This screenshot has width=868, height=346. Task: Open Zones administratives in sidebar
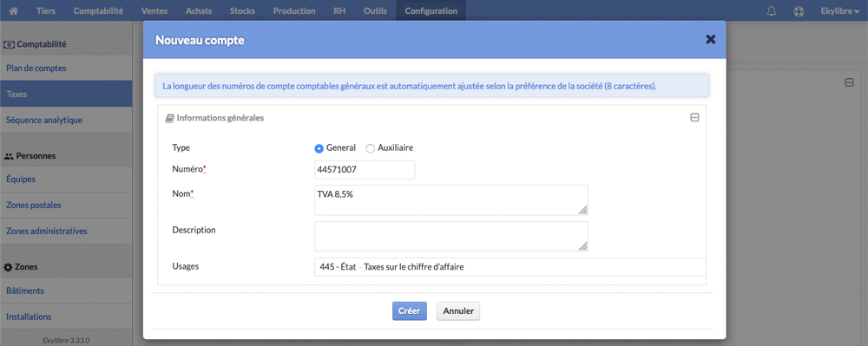coord(66,231)
